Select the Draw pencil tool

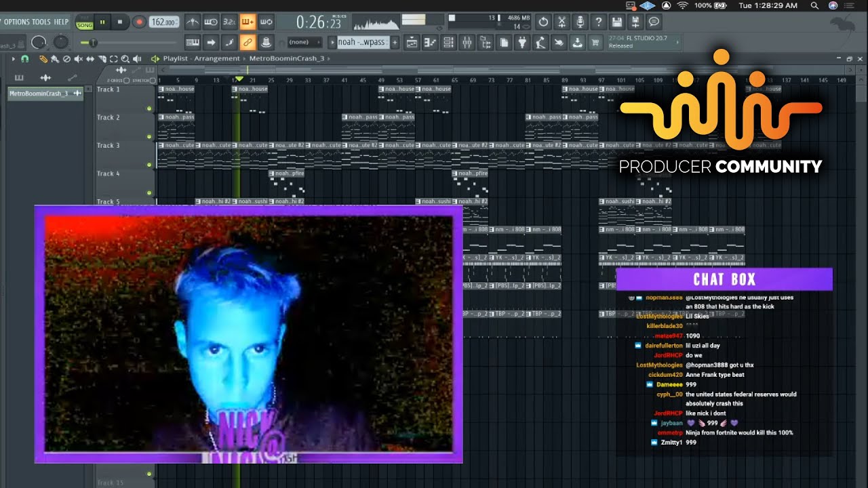43,59
